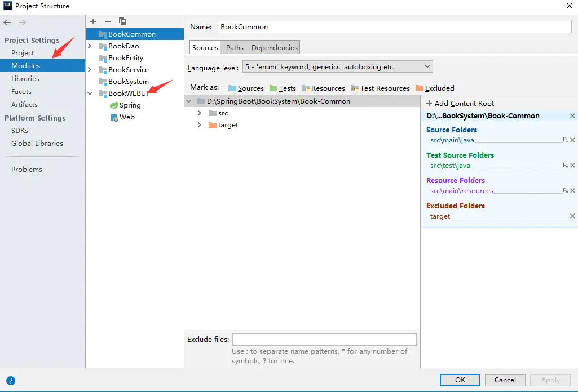Click src\test\java under Test Source Folders
Viewport: 578px width, 392px height.
[450, 166]
